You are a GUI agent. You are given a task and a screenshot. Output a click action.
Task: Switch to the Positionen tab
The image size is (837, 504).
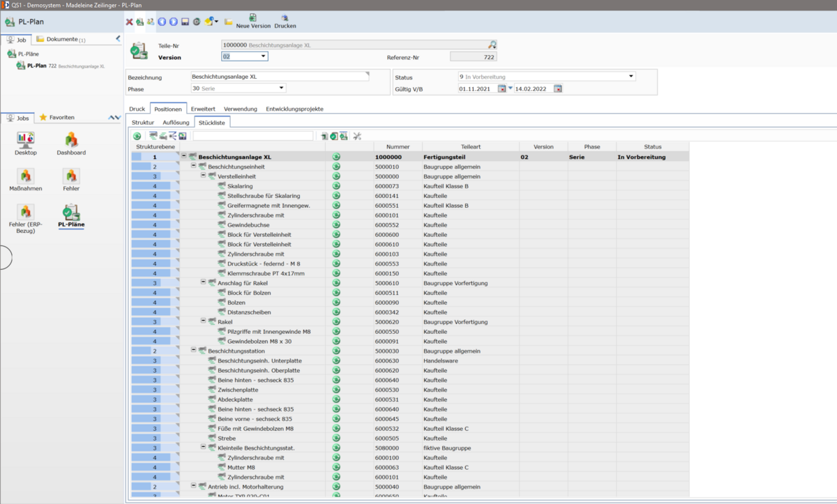tap(168, 109)
